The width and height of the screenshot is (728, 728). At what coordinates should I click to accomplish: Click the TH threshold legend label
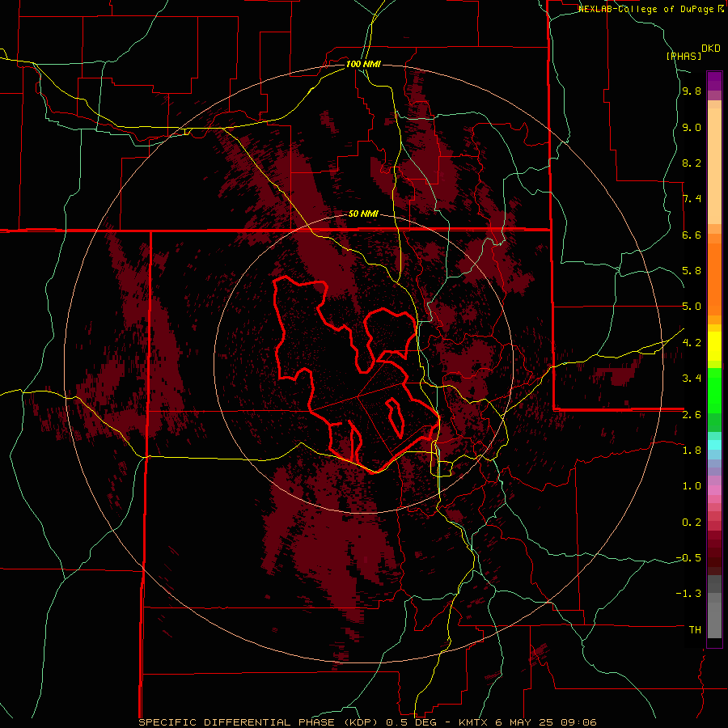[695, 630]
